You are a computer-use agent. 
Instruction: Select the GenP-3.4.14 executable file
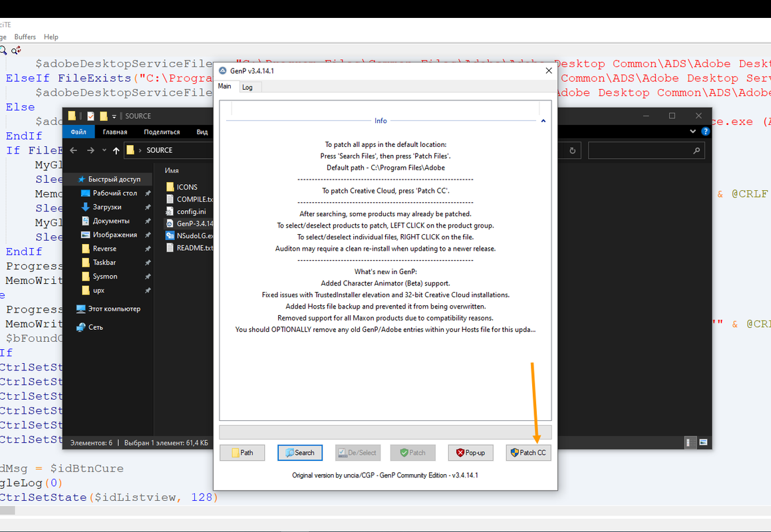point(188,223)
